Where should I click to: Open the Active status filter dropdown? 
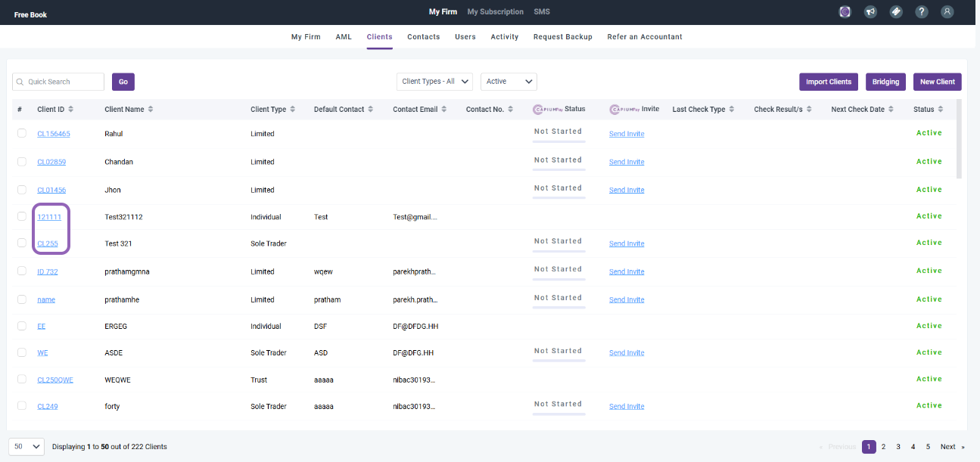click(509, 82)
